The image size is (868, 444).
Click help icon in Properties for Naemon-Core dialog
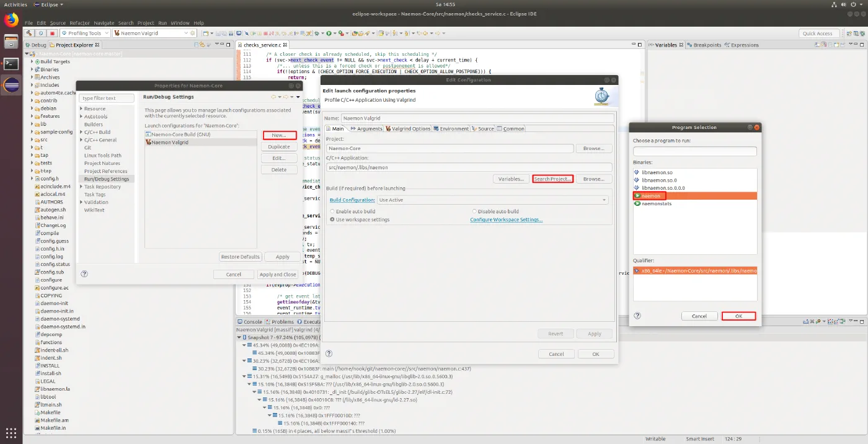pos(84,273)
